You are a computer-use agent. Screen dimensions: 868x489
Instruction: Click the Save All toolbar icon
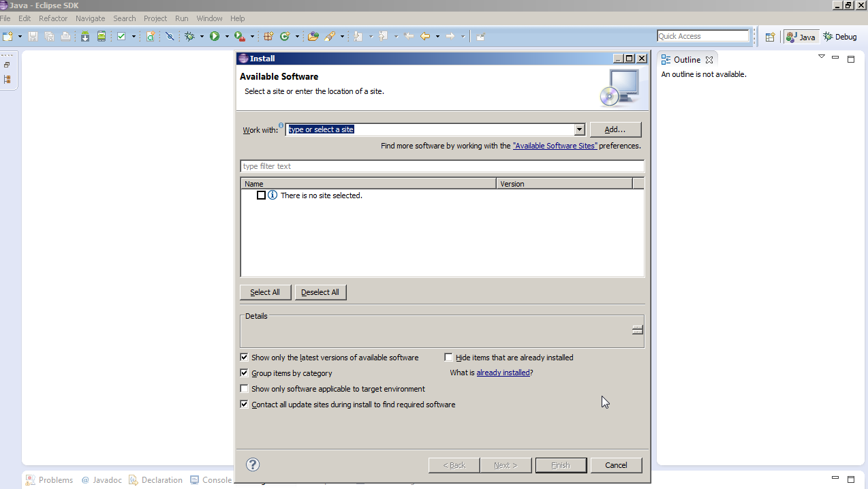click(x=49, y=36)
